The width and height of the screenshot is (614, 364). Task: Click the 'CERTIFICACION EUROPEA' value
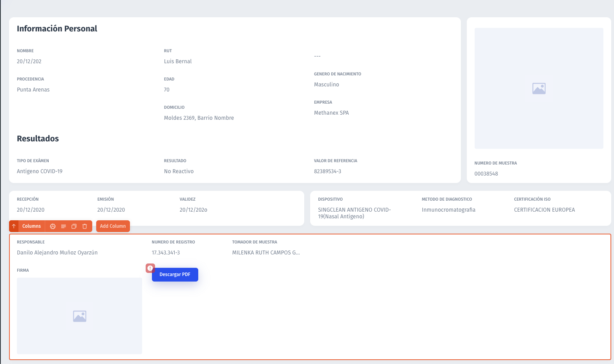tap(545, 210)
